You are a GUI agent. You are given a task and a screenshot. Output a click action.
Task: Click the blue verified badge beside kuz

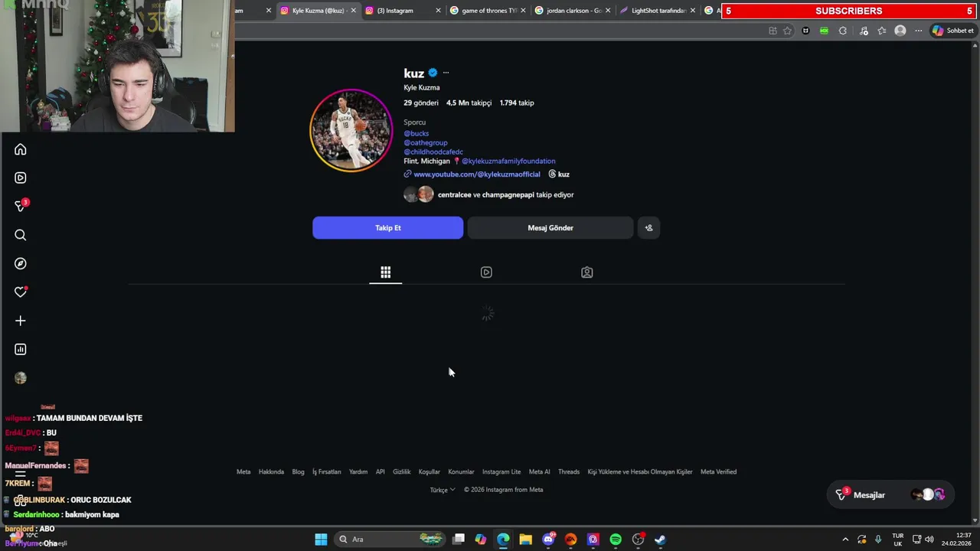point(433,73)
